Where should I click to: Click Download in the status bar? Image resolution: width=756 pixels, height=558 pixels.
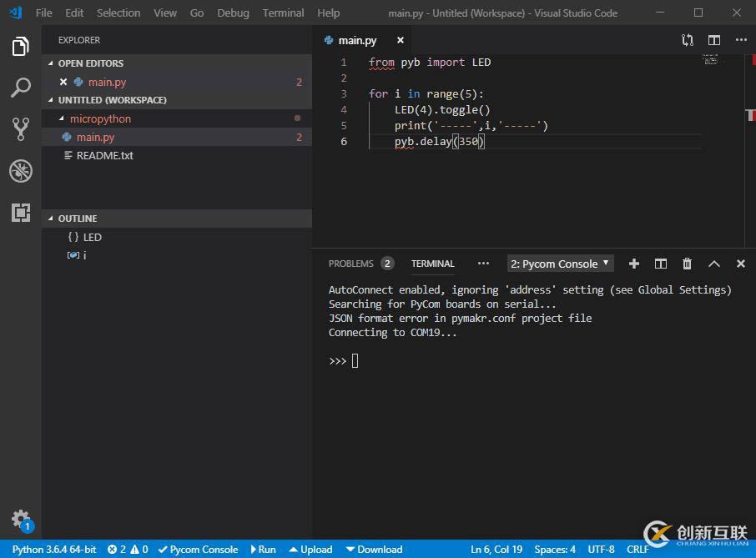(374, 550)
